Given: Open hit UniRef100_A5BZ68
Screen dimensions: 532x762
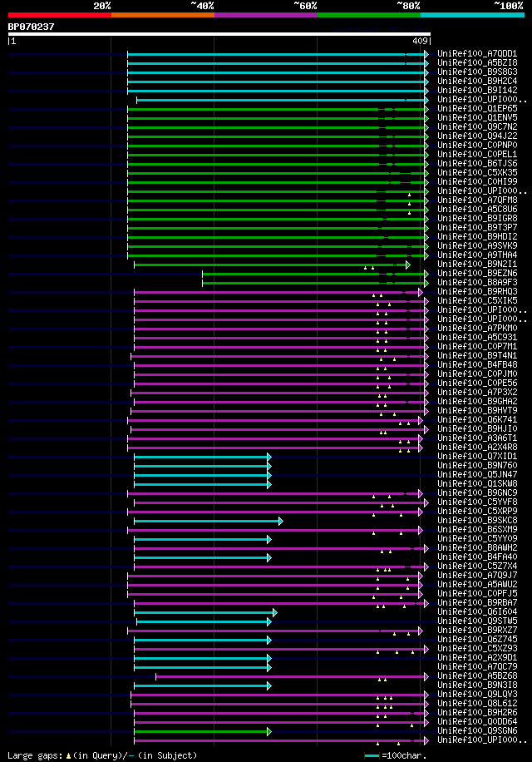Looking at the screenshot, I should [477, 676].
